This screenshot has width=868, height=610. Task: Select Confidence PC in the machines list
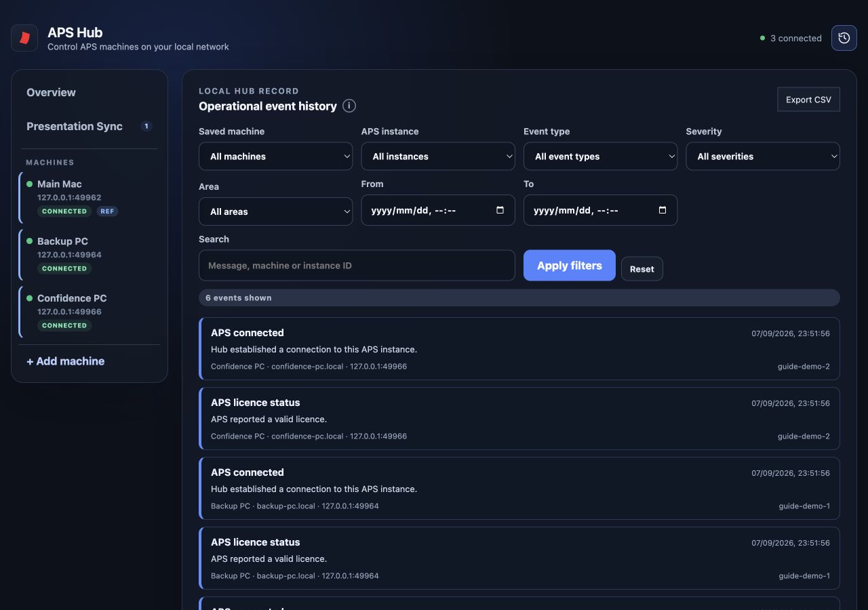[89, 311]
